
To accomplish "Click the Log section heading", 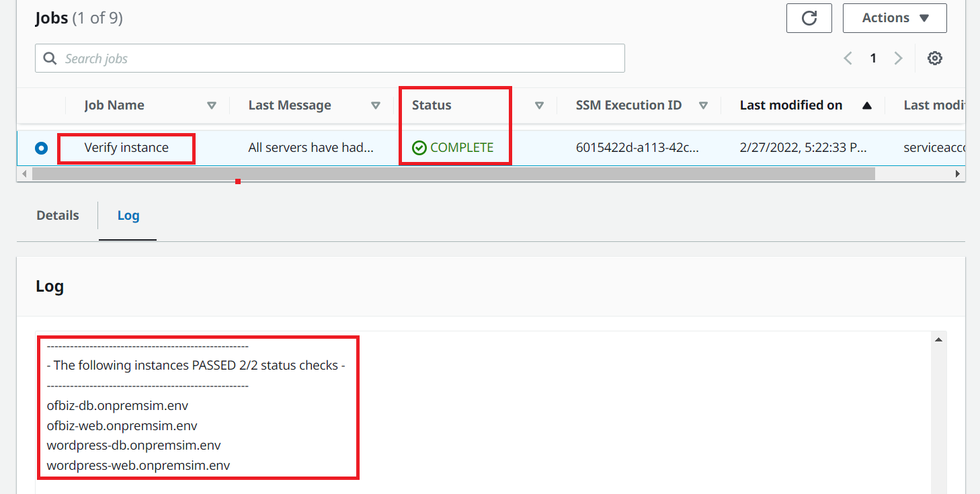I will (50, 286).
